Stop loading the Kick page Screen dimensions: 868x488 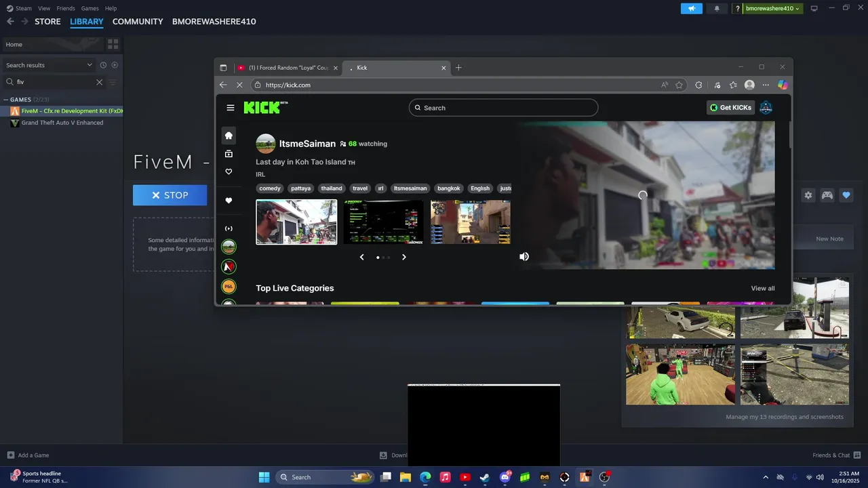[x=239, y=85]
